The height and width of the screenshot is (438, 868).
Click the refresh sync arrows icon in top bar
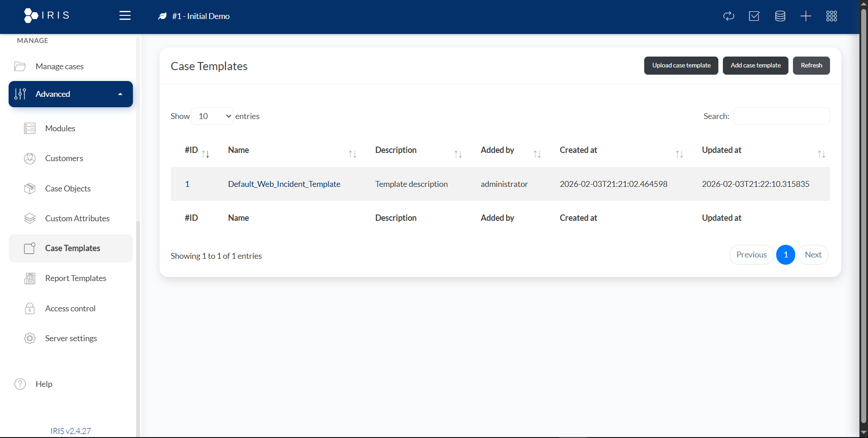click(x=729, y=16)
